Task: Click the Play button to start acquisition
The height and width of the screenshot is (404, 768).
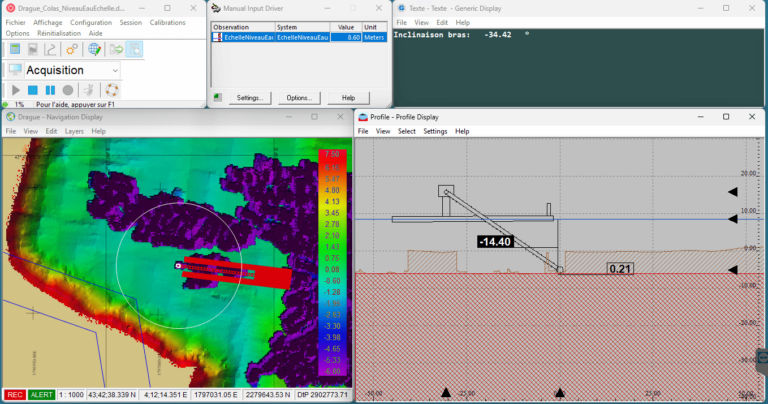Action: point(16,90)
